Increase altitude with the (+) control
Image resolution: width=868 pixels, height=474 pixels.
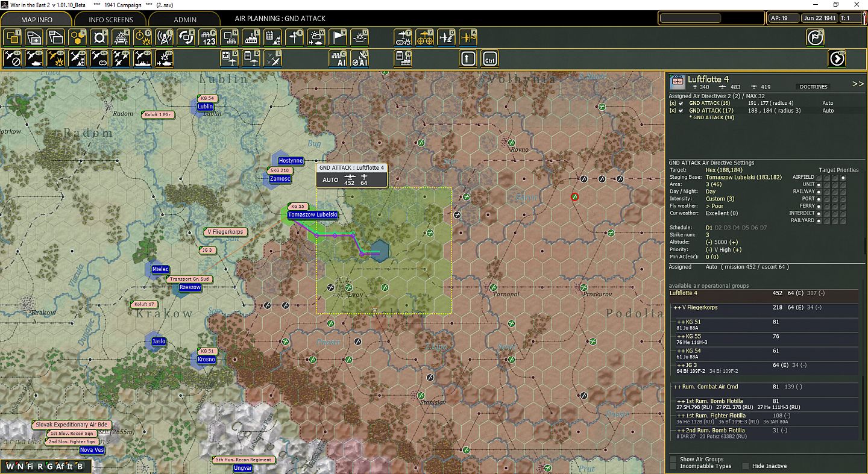coord(734,242)
